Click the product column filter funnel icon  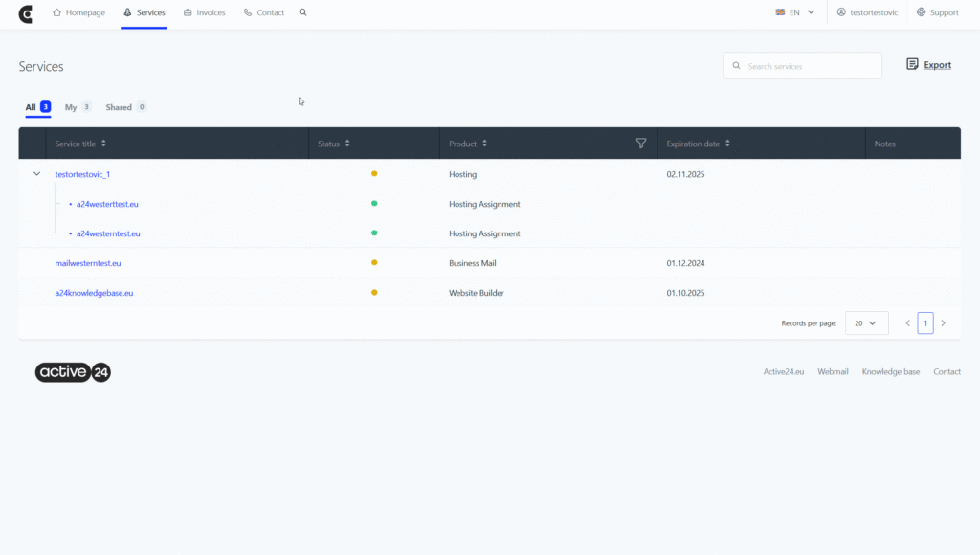[x=640, y=144]
